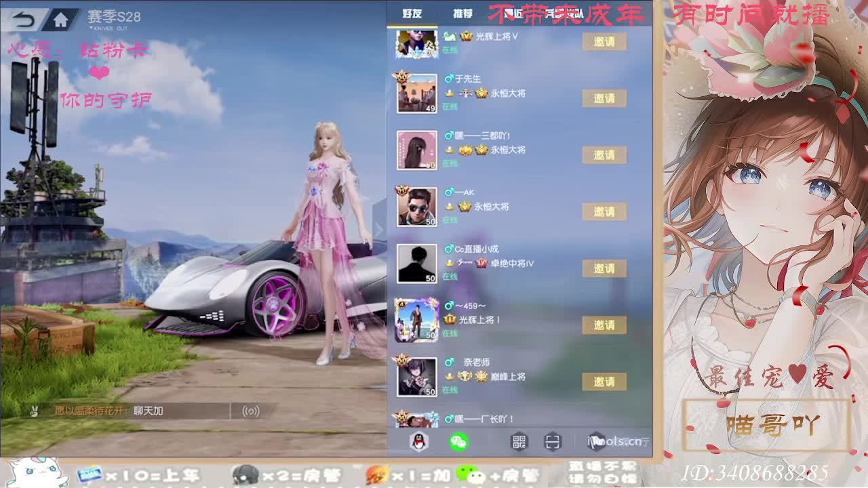Click 卓绝中将Ⅳ rank text
Viewport: 868px width, 488px height.
tap(512, 263)
